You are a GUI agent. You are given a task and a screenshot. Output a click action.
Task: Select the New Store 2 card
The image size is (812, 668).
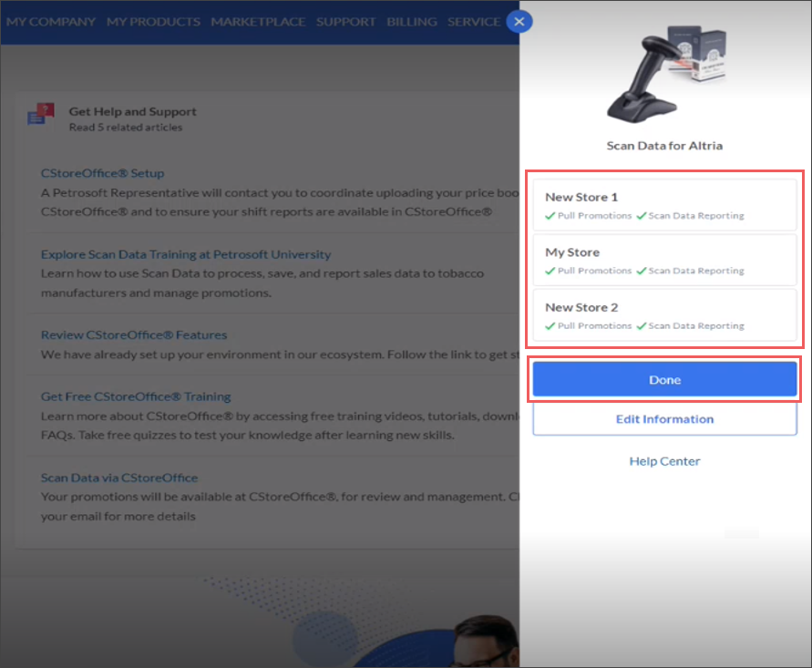pos(664,314)
